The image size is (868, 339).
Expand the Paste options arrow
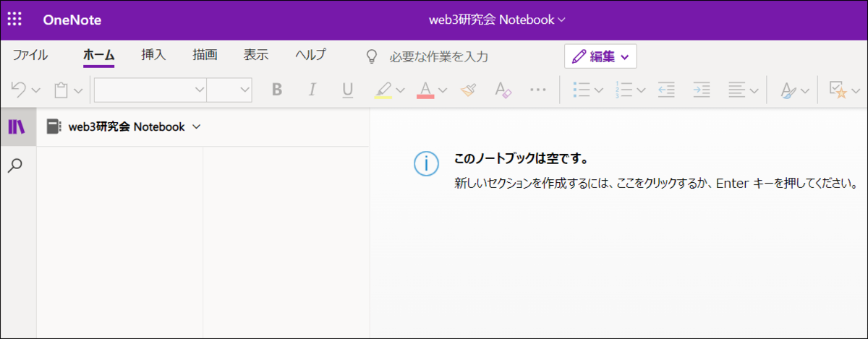pyautogui.click(x=78, y=90)
